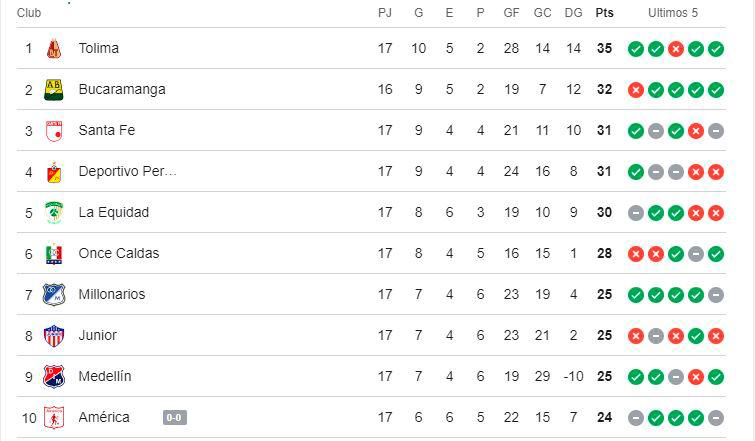
Task: Select the Once Caldas team name
Action: [118, 253]
